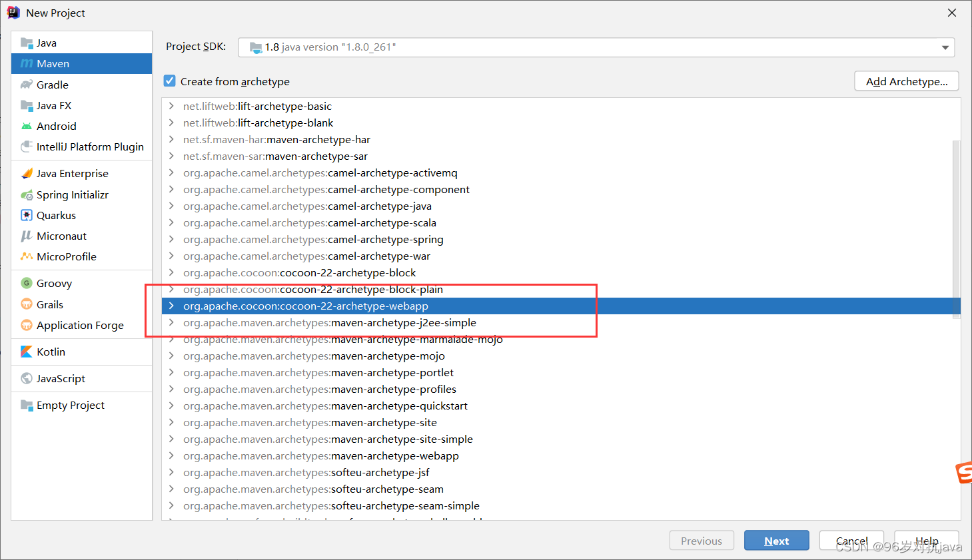The height and width of the screenshot is (560, 972).
Task: Select maven-archetype-portlet row text
Action: click(318, 372)
